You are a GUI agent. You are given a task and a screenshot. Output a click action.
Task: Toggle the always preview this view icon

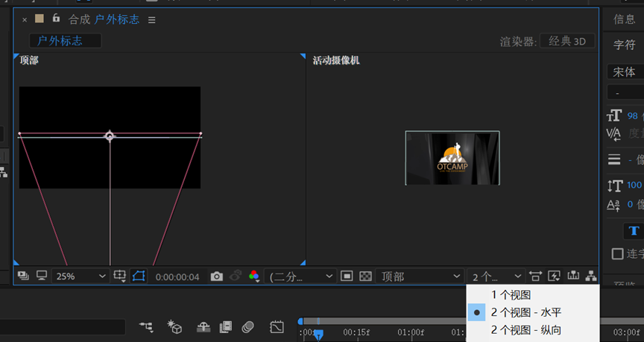[23, 276]
